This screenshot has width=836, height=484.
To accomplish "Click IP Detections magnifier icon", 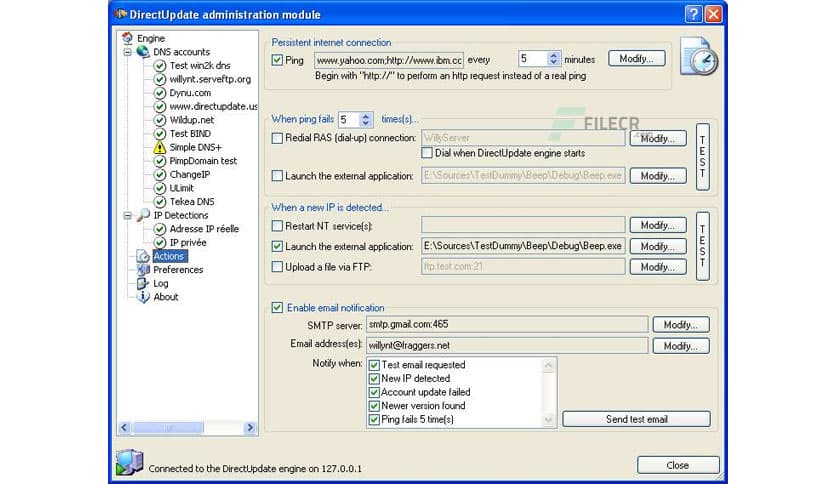I will 142,215.
